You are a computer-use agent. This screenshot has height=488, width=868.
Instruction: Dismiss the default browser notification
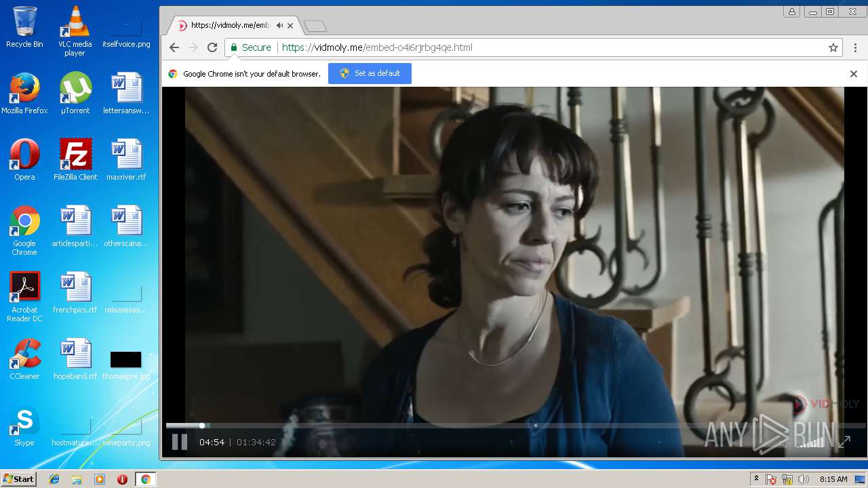pyautogui.click(x=854, y=74)
